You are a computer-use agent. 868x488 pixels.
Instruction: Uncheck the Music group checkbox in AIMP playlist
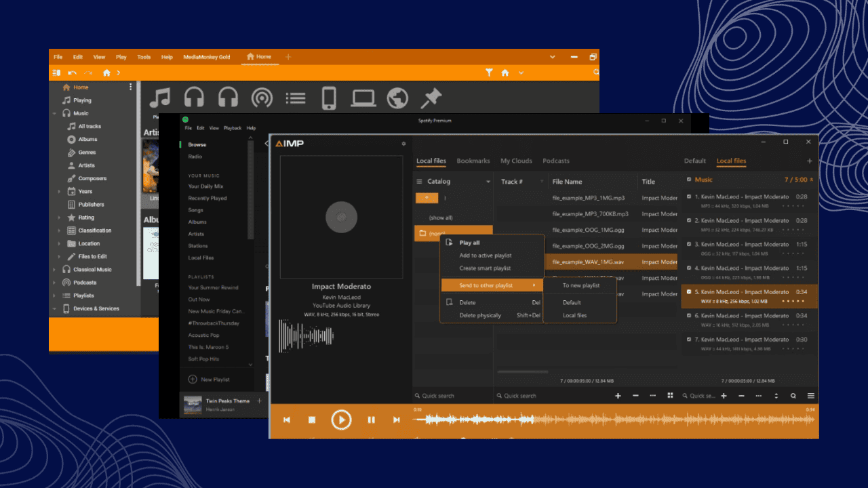tap(689, 180)
